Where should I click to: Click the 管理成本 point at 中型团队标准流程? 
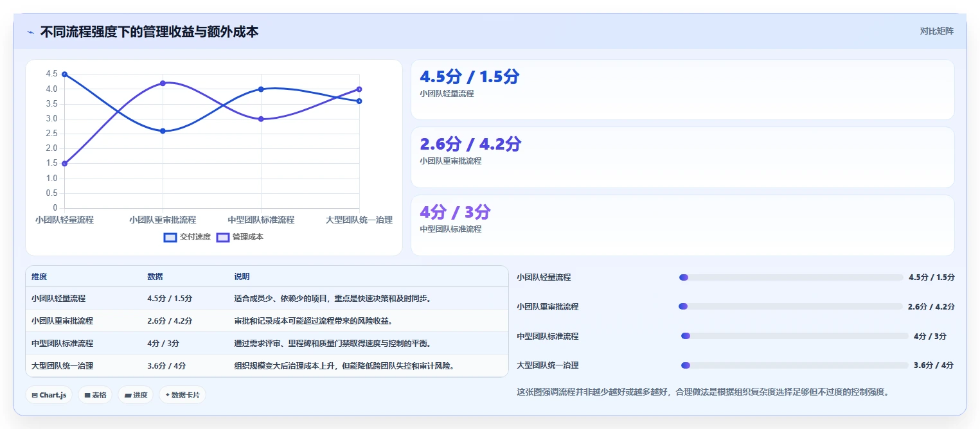click(261, 119)
